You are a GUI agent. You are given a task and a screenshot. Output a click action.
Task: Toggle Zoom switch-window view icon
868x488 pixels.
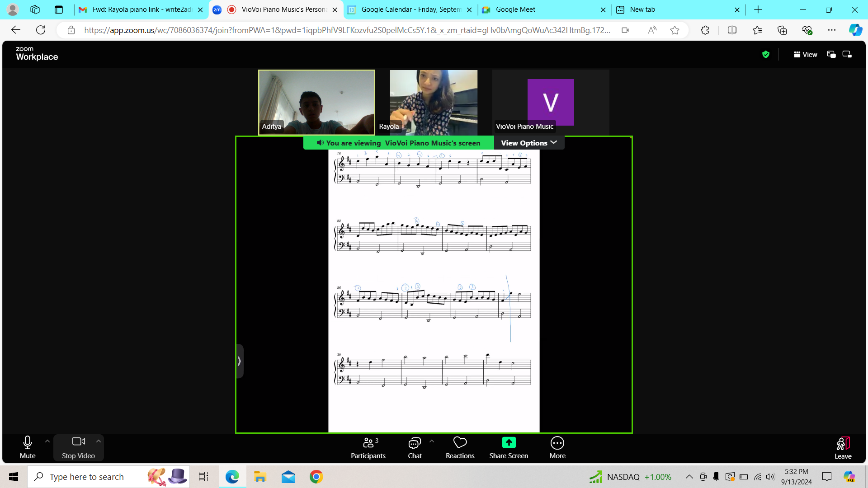(x=831, y=55)
